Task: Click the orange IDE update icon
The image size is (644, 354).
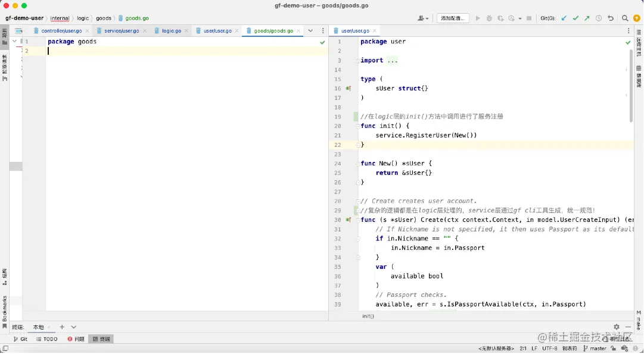Action: click(637, 18)
